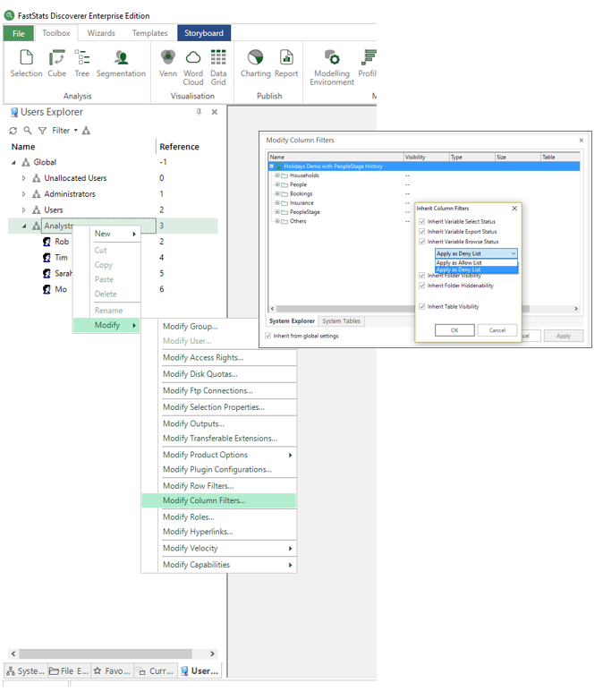Open the Venn visualisation tool
Viewport: 603px width, 700px height.
tap(168, 64)
